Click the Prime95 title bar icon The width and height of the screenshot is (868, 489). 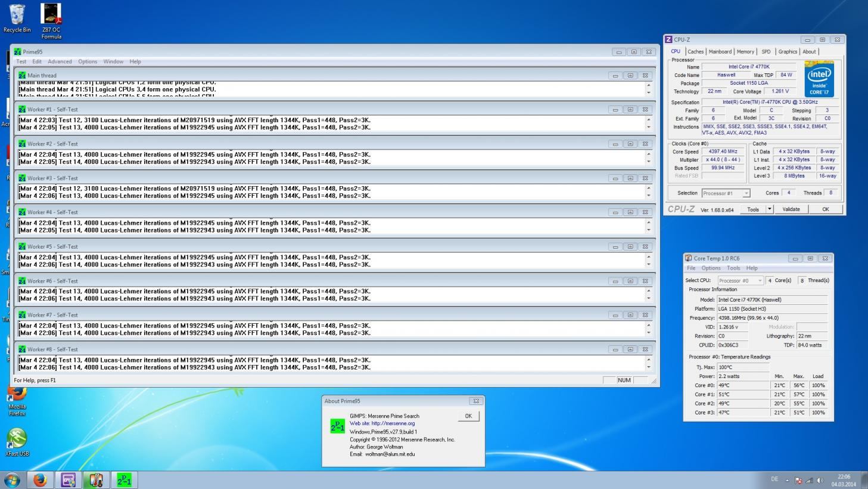click(x=18, y=52)
